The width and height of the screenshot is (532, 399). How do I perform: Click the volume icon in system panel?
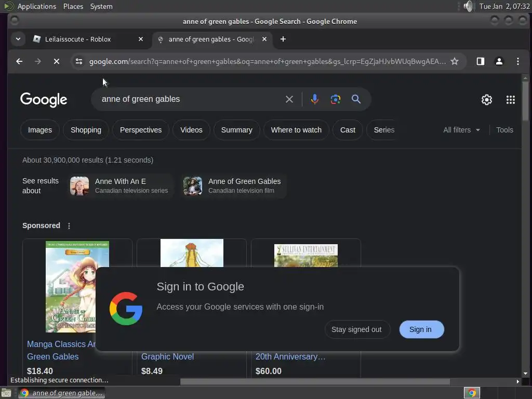click(469, 6)
